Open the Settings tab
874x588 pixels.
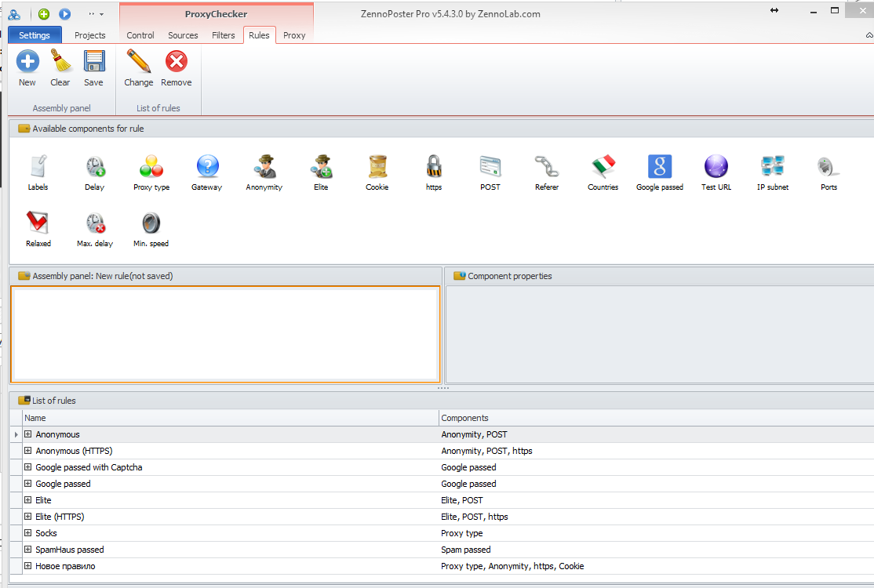click(x=35, y=35)
